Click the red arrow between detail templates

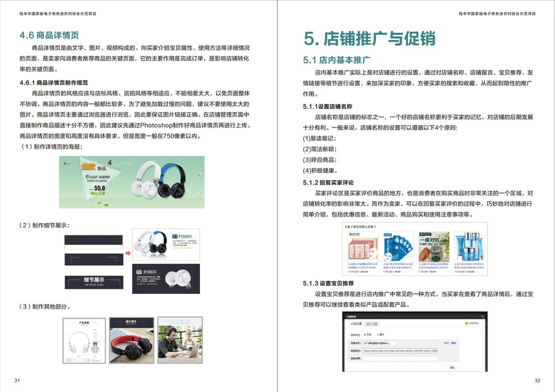pyautogui.click(x=128, y=253)
